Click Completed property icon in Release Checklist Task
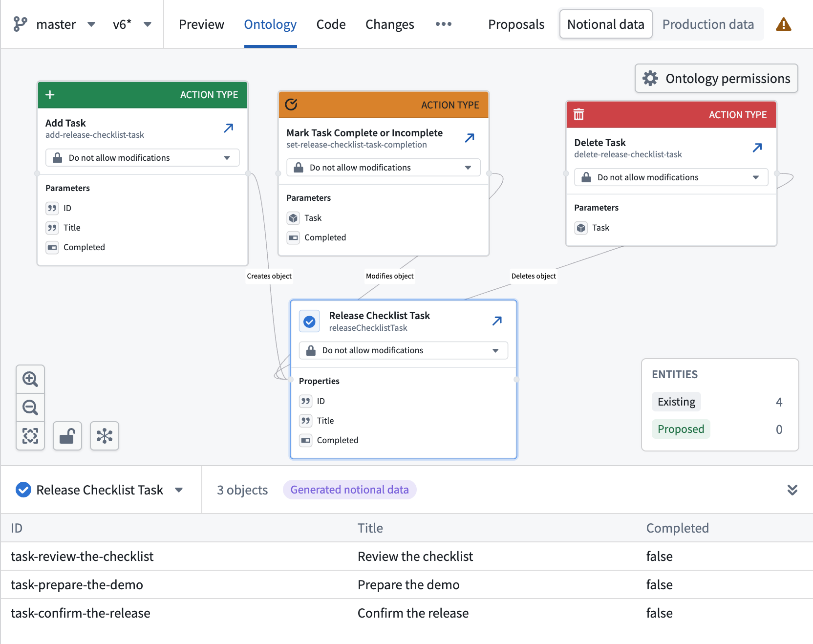The height and width of the screenshot is (644, 813). click(306, 440)
